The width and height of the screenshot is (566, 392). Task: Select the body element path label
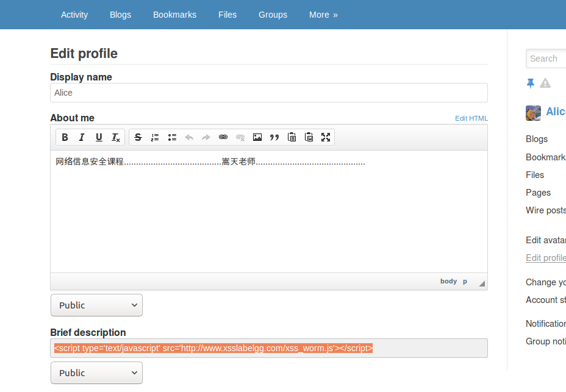tap(448, 281)
